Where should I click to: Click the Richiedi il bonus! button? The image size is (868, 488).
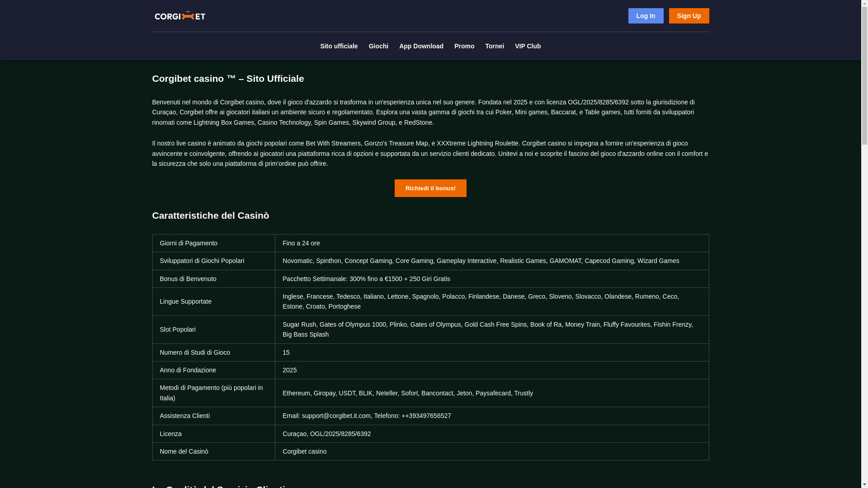pos(430,188)
